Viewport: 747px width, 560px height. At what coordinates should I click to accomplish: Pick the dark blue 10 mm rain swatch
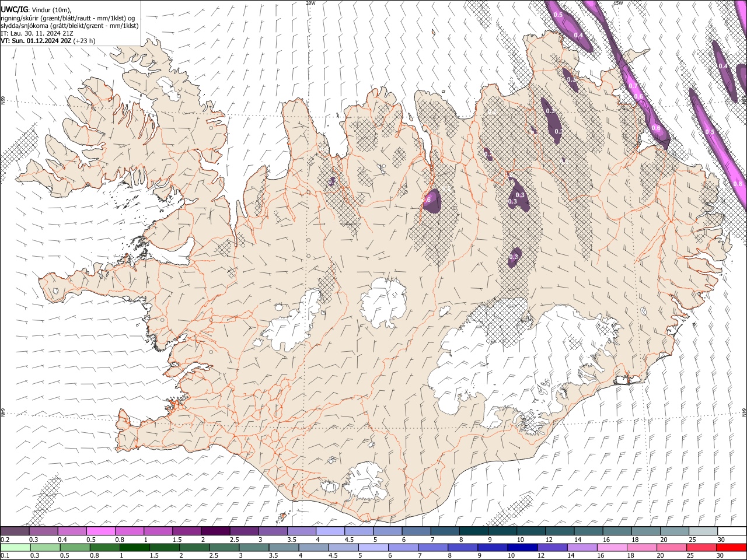coord(522,547)
